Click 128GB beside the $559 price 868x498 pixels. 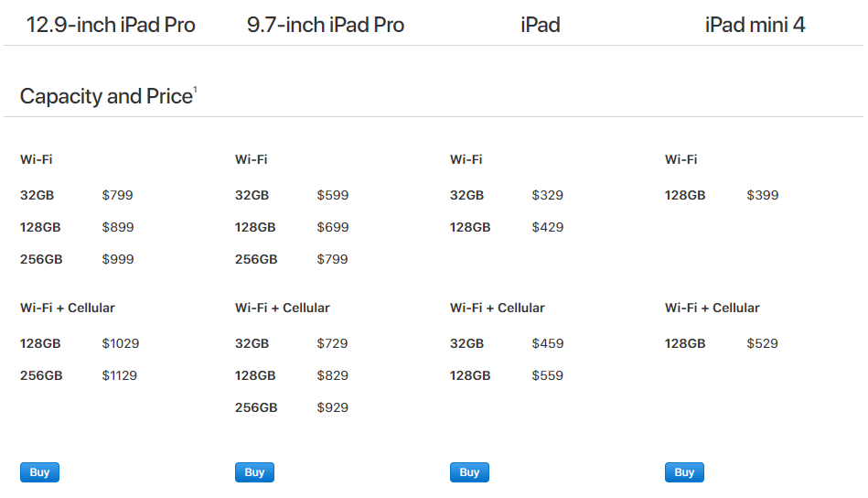(470, 375)
